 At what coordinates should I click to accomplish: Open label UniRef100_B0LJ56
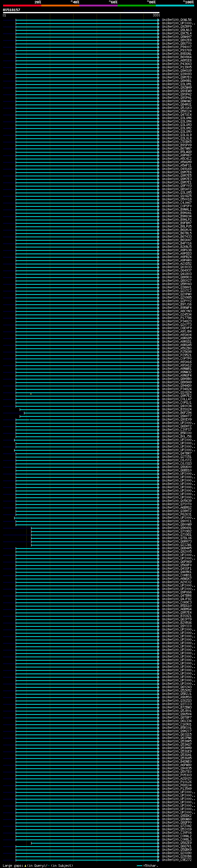tap(177, 436)
